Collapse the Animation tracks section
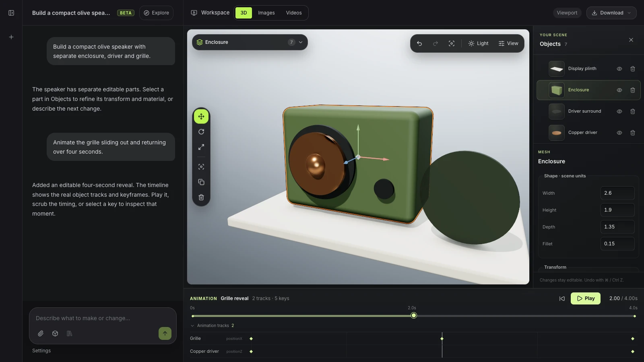The width and height of the screenshot is (644, 362). pos(212,325)
